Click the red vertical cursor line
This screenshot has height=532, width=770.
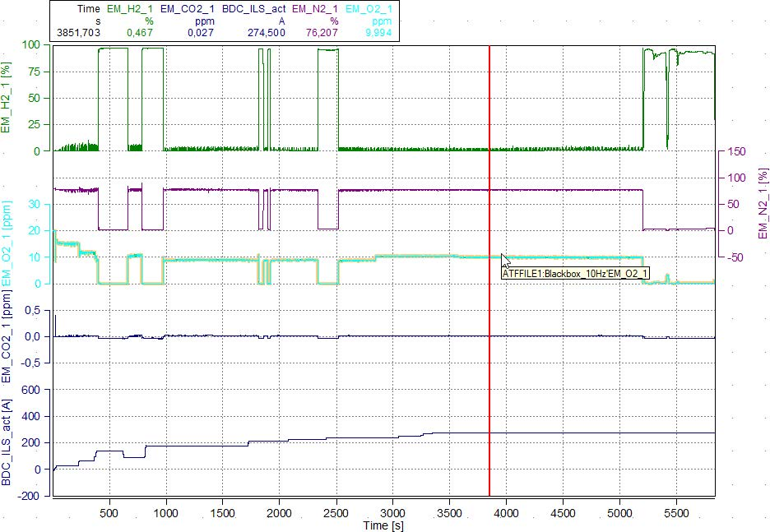489,370
